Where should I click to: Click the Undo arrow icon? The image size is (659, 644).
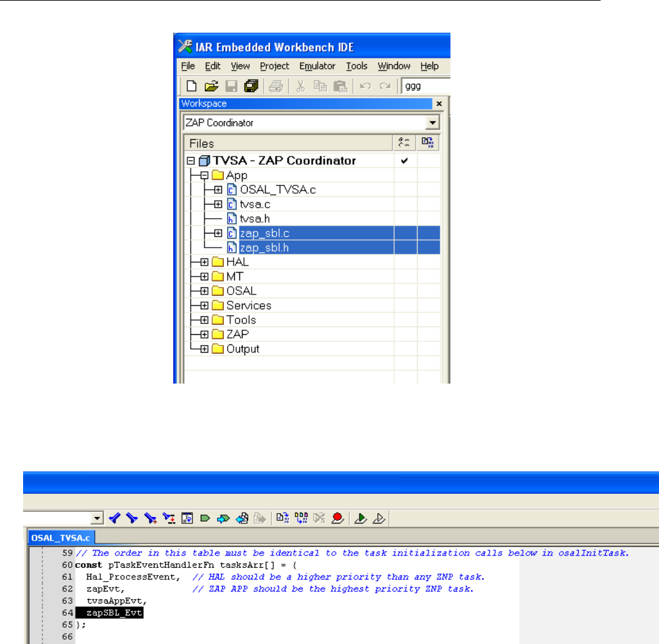point(365,86)
